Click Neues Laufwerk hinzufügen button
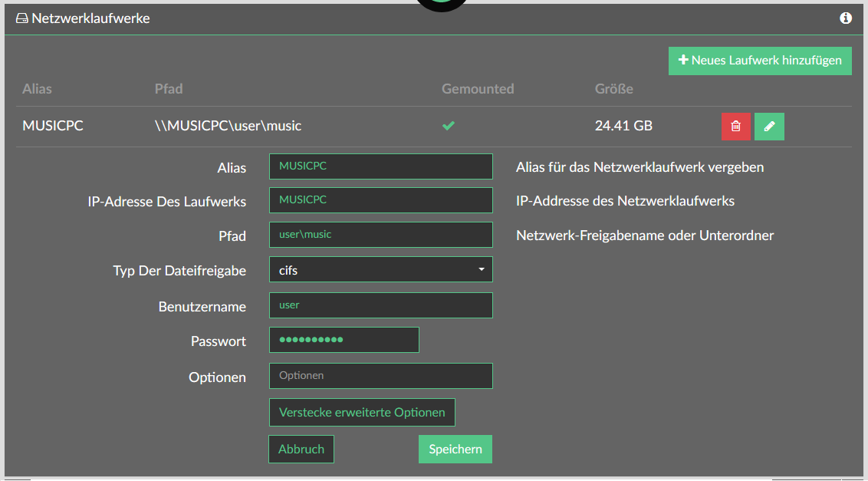 [760, 61]
